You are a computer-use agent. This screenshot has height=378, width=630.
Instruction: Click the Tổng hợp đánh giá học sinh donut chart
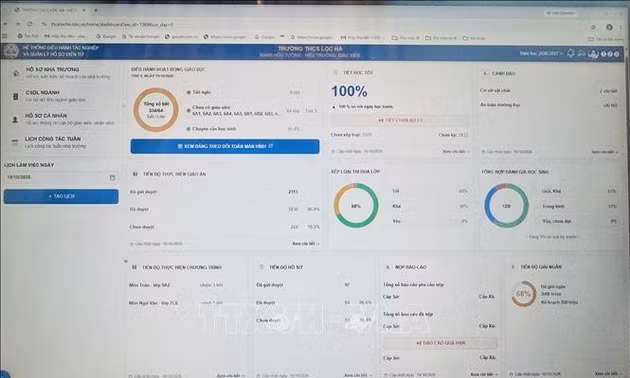point(506,206)
